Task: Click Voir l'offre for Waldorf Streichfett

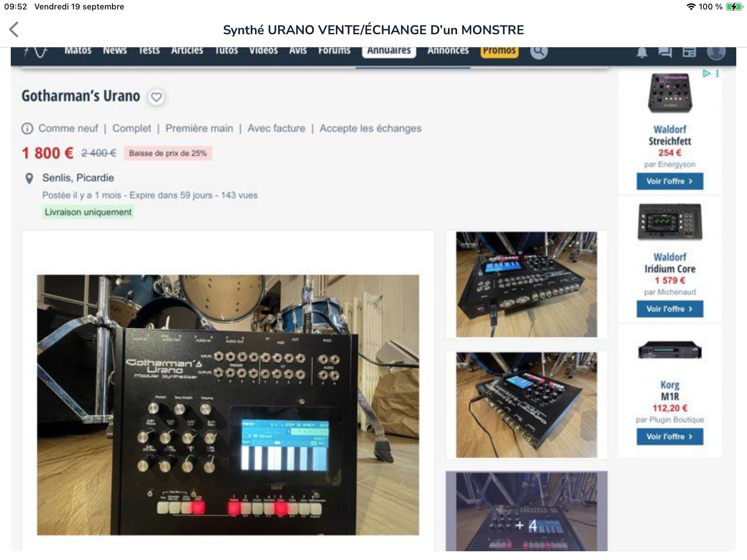Action: click(670, 181)
